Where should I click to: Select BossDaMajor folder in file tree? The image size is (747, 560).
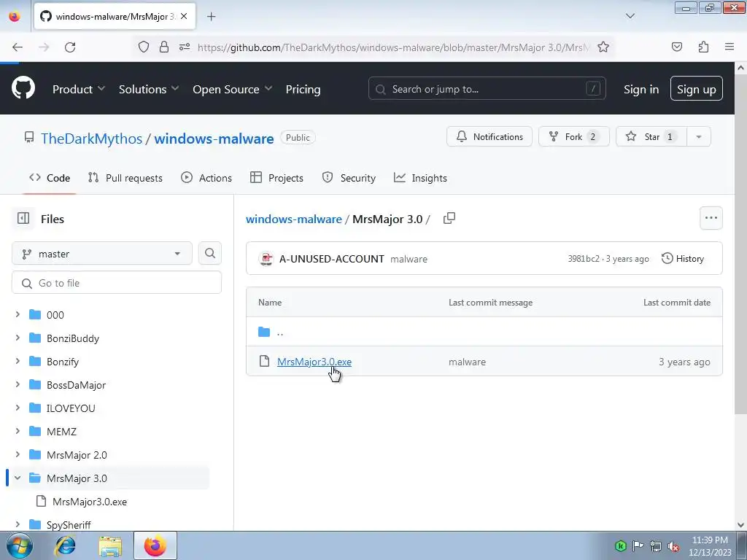76,385
